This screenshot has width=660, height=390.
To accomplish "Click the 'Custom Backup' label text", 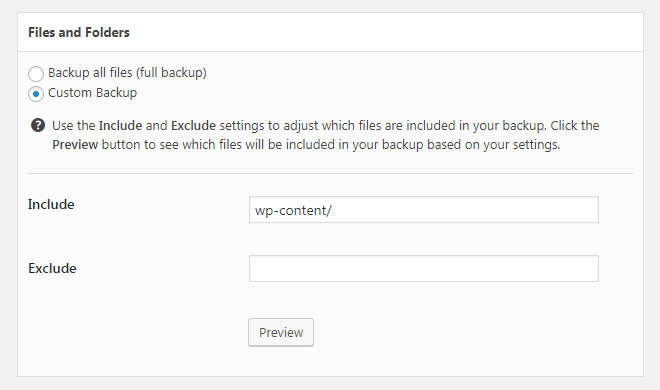I will click(93, 93).
